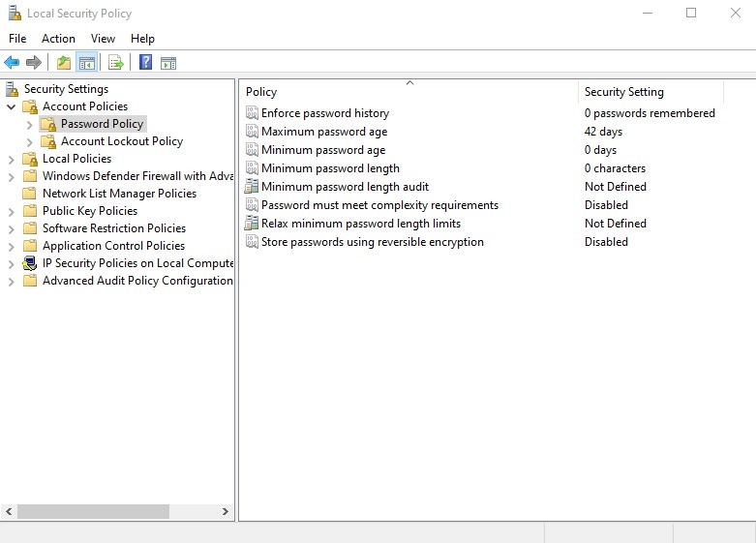Click the Up One Level folder icon
756x543 pixels.
pos(64,63)
